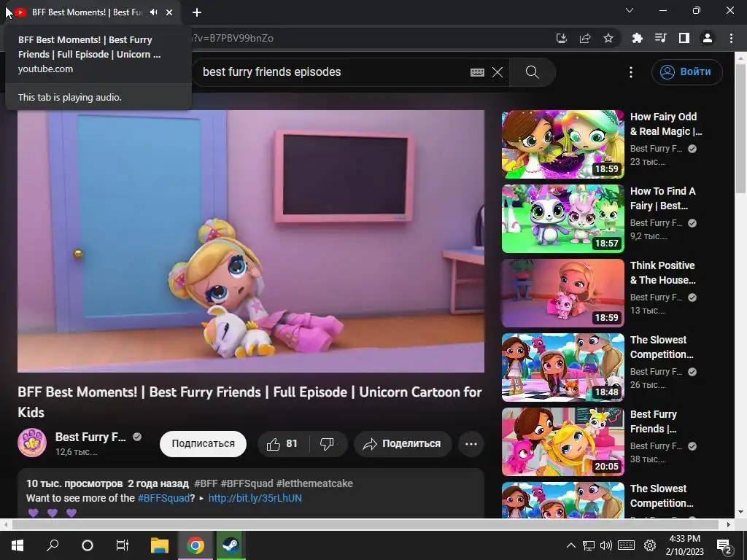Click the horizontal page scrollbar
Image resolution: width=747 pixels, height=560 pixels.
tap(365, 525)
